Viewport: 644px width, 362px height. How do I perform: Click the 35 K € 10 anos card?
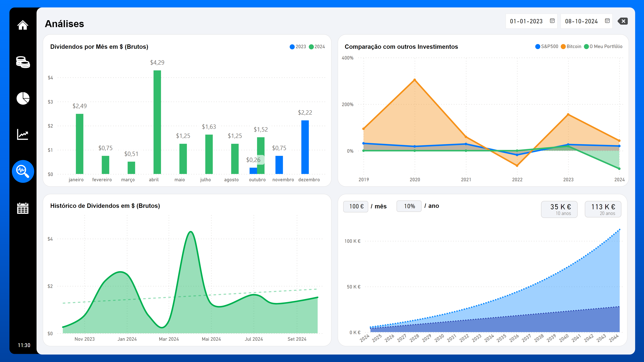[559, 209]
